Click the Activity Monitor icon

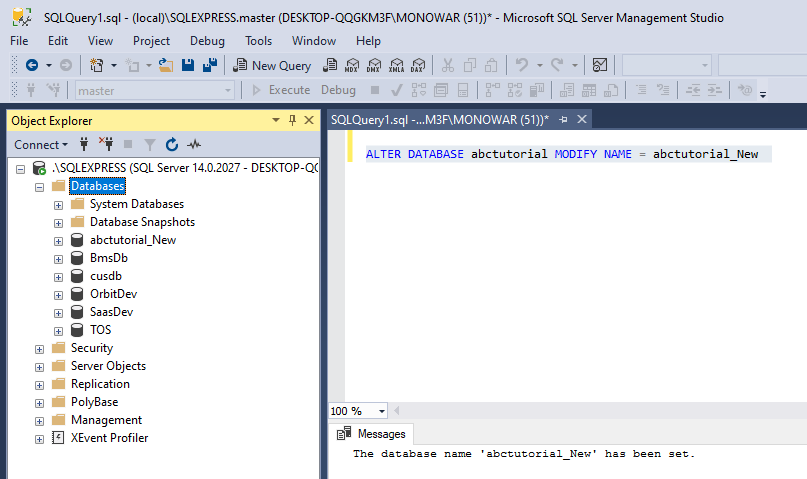[x=194, y=145]
